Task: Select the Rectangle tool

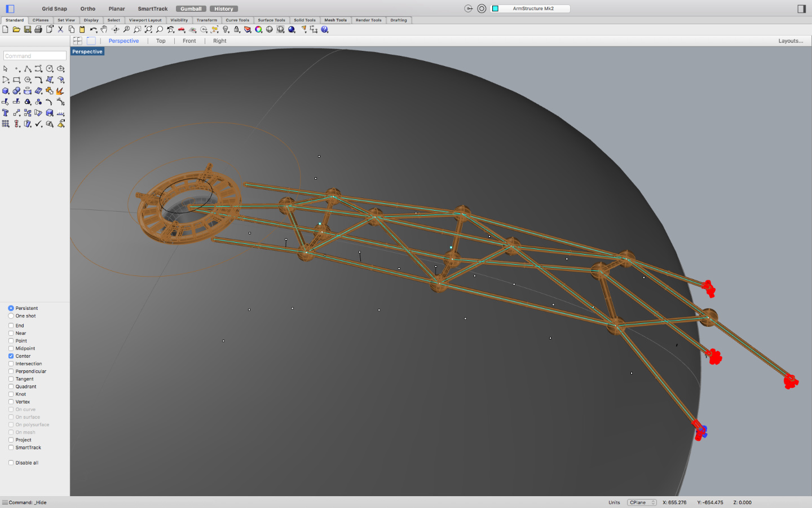Action: coord(16,80)
